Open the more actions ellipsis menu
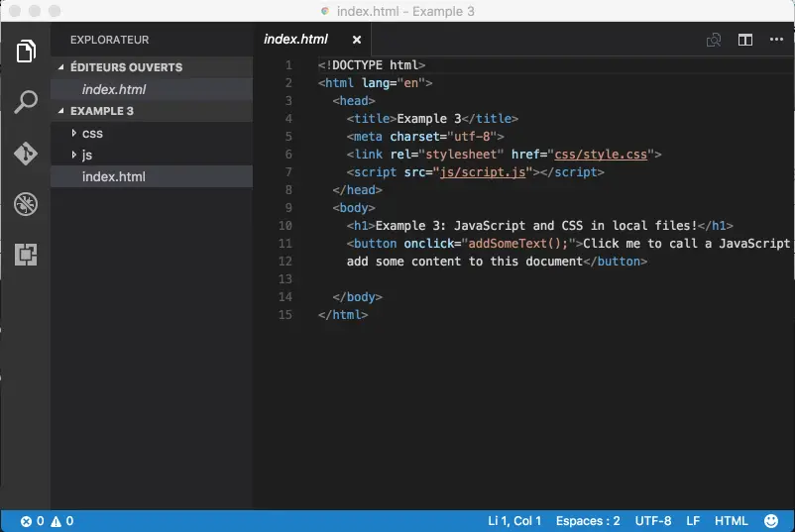The width and height of the screenshot is (795, 532). point(776,39)
